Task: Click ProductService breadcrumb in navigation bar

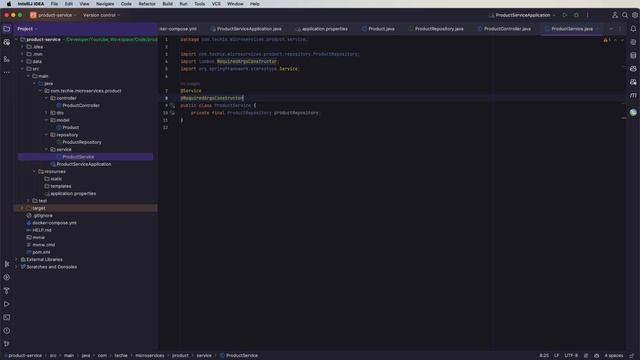Action: (242, 356)
